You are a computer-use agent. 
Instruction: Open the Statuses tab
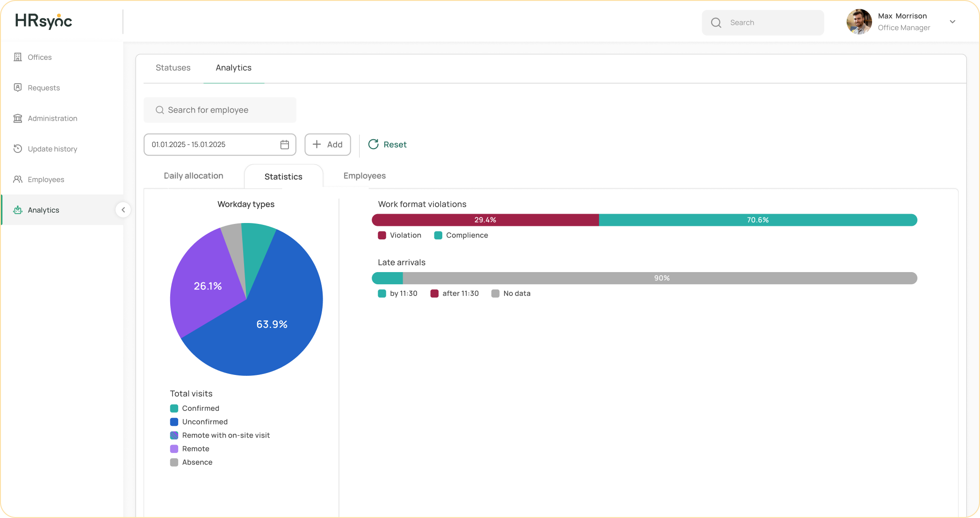tap(173, 67)
